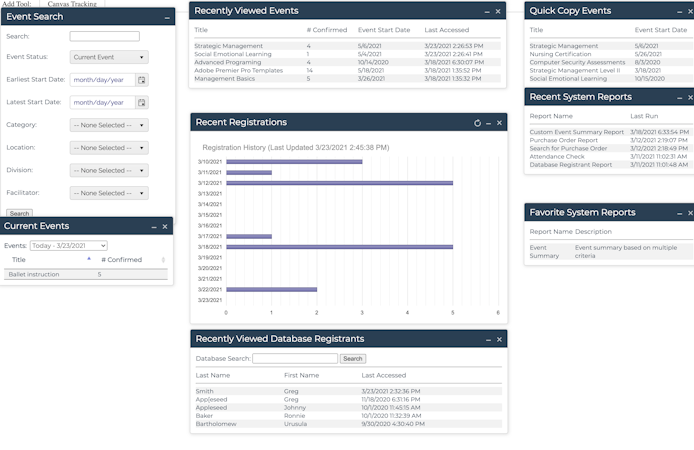Copy Nursing Certification event

(x=560, y=54)
